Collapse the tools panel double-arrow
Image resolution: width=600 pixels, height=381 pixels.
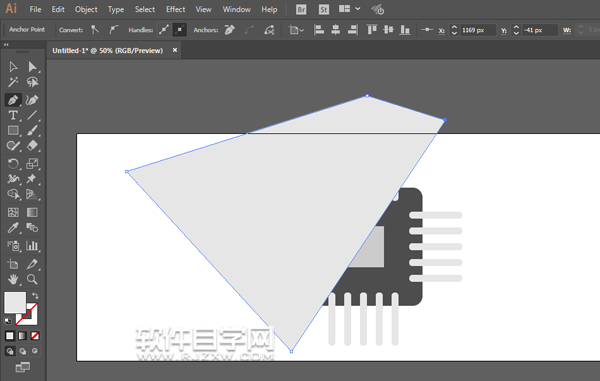tap(6, 45)
